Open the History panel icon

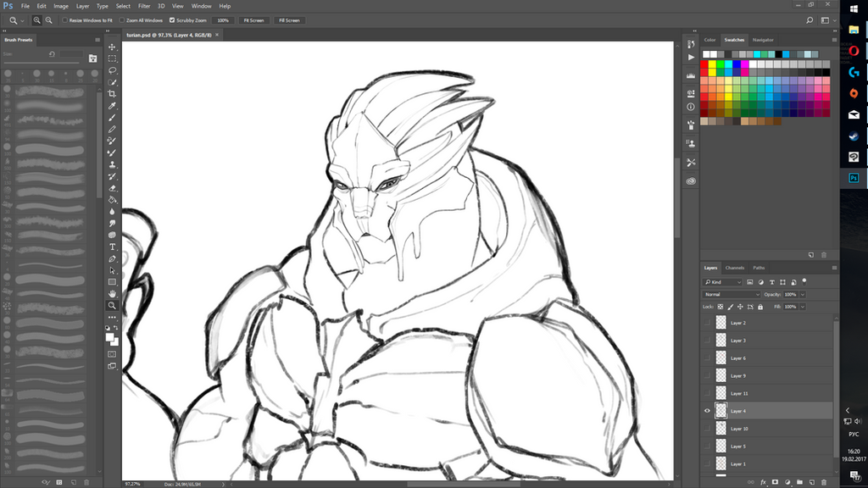point(691,44)
